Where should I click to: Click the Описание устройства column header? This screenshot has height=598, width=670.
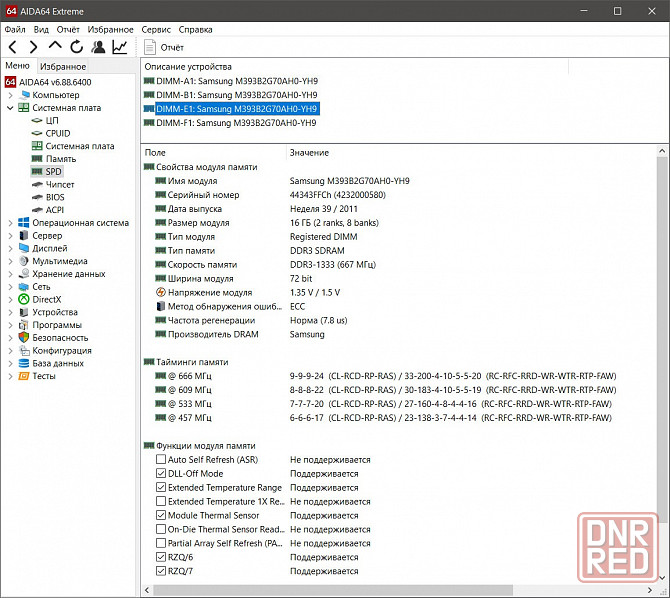click(x=188, y=67)
